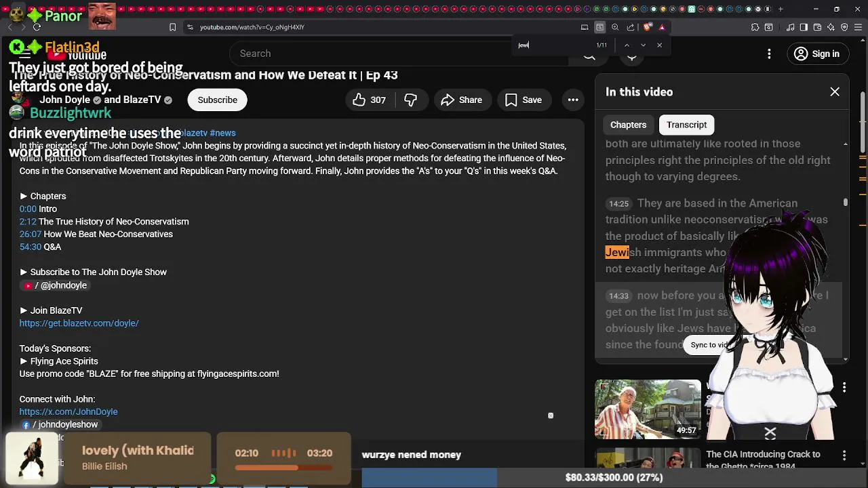Viewport: 868px width, 488px height.
Task: Jump to 2:12 True History chapter
Action: [x=28, y=222]
